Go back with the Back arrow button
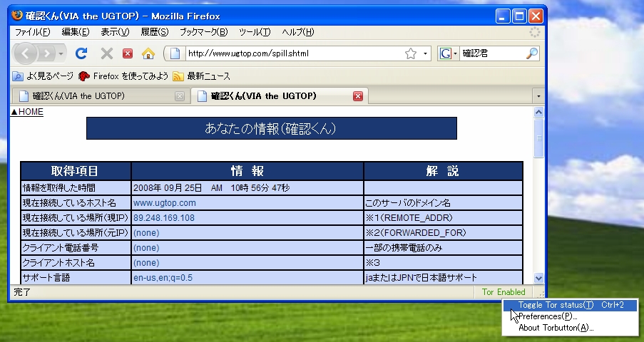The image size is (644, 342). click(26, 53)
